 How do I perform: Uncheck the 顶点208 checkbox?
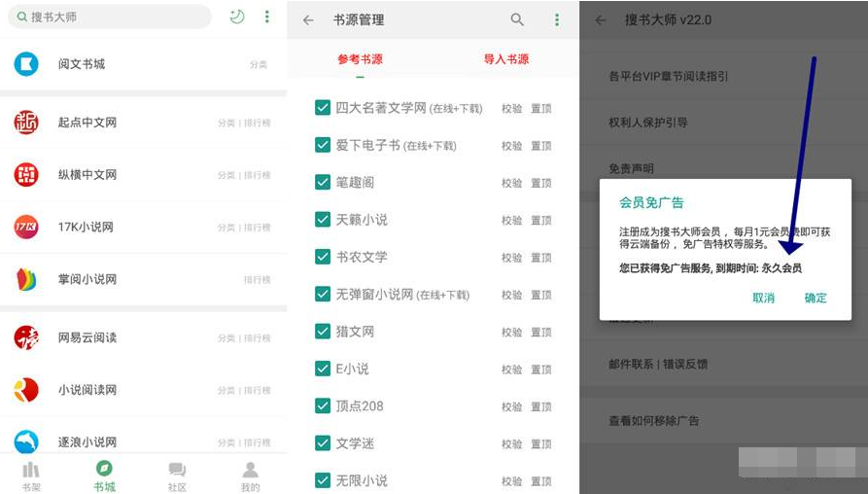click(322, 406)
